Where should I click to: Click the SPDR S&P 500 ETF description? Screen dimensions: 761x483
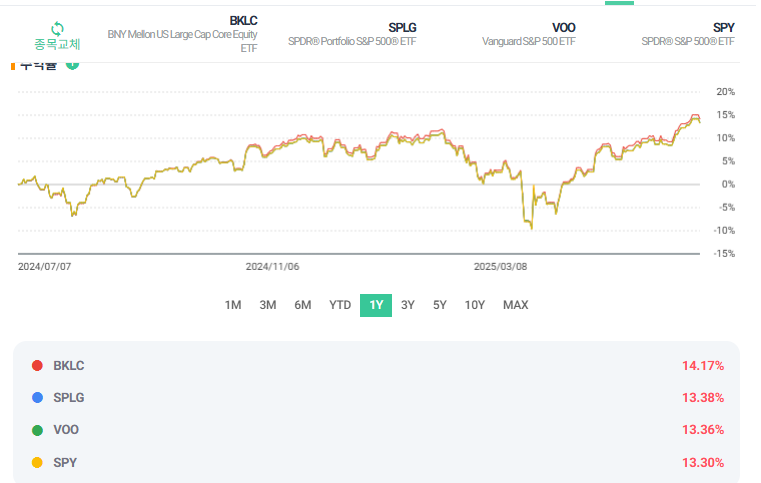pyautogui.click(x=688, y=41)
